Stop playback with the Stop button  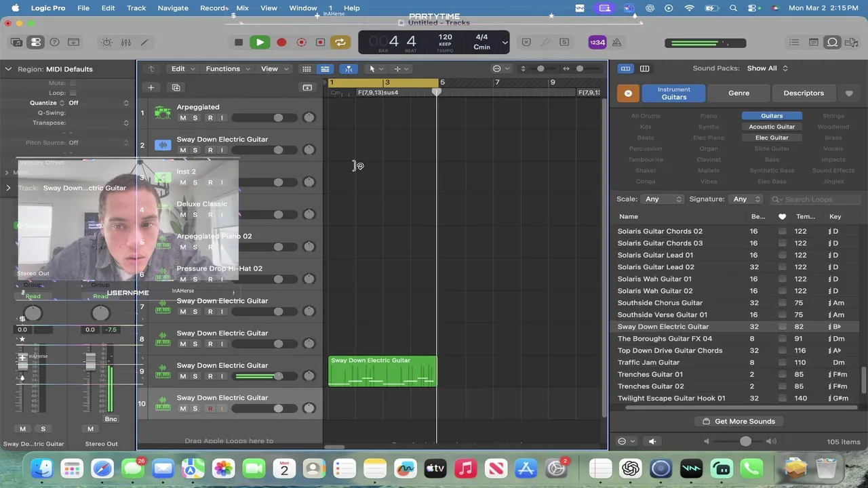(x=239, y=42)
